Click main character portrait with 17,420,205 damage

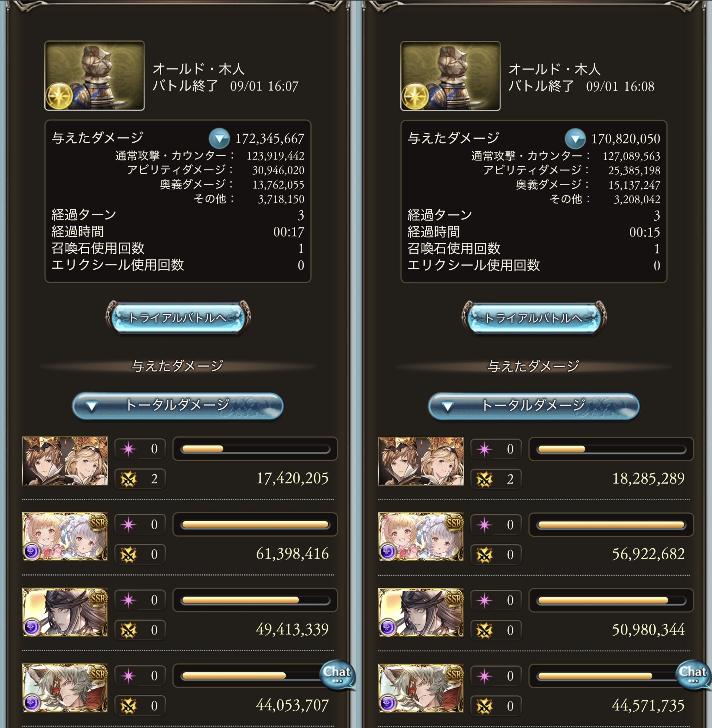65,461
